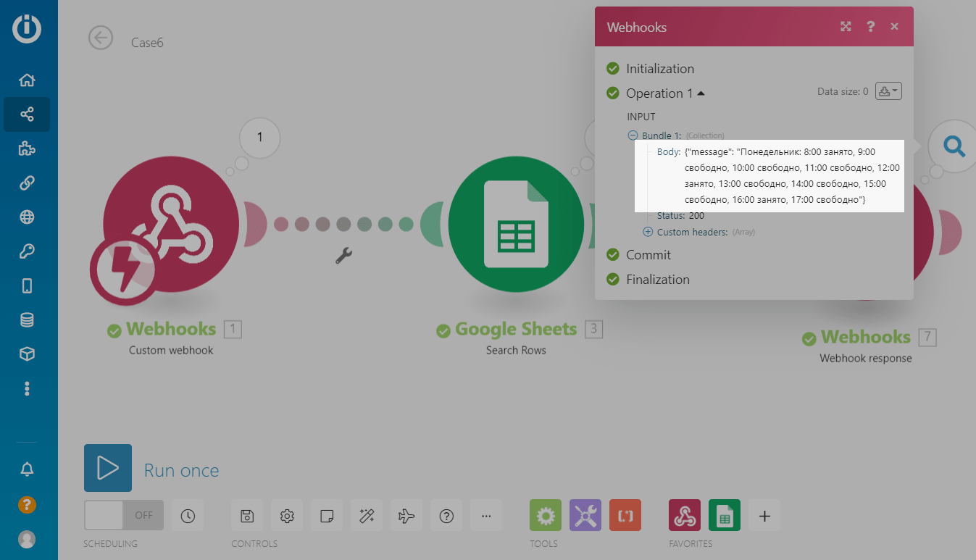The image size is (976, 560).
Task: Open the green Flow control tools icon
Action: tap(546, 516)
